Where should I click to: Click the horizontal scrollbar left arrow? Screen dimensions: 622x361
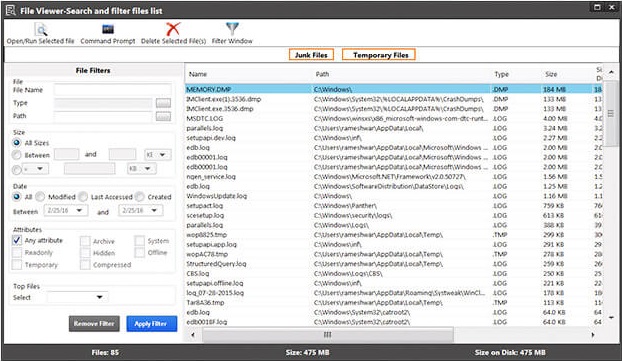(x=193, y=335)
